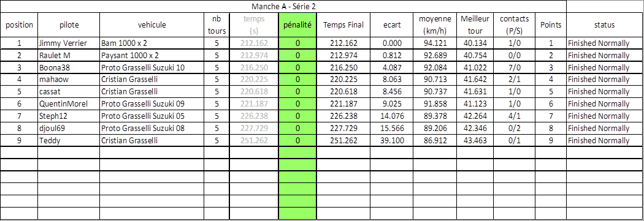Click the ecart value 14.076
Image resolution: width=644 pixels, height=221 pixels.
coord(391,116)
